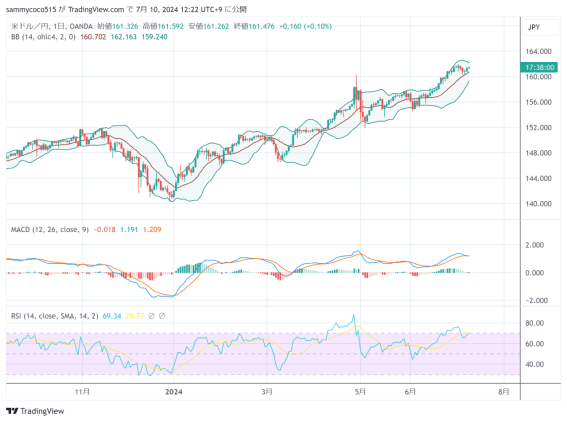Click the 2024 label on the time axis
The height and width of the screenshot is (422, 567).
pos(174,392)
